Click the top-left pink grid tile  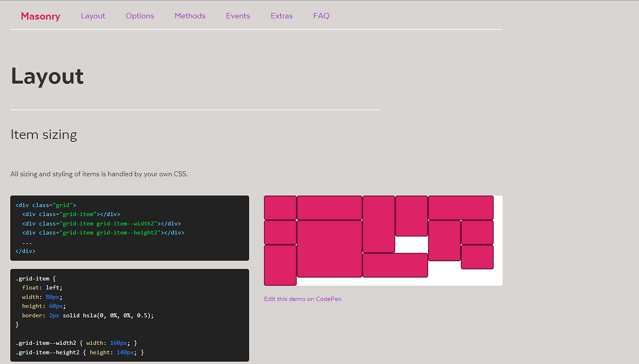(x=280, y=207)
